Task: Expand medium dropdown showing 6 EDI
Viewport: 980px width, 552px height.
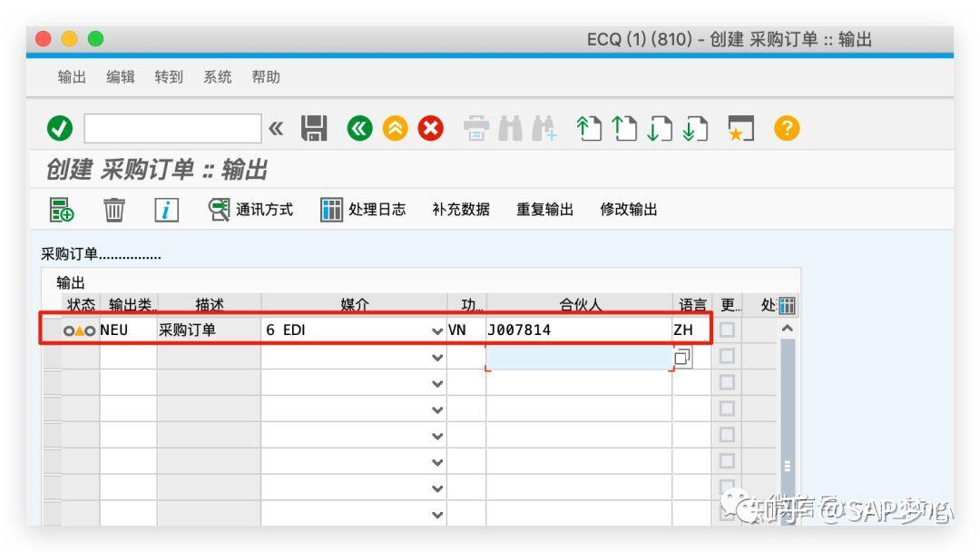Action: pyautogui.click(x=437, y=330)
